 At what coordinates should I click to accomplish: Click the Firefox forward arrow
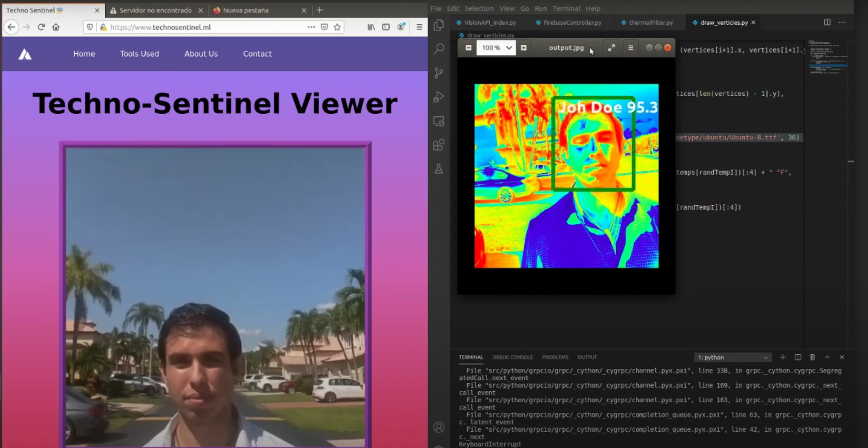coord(27,27)
